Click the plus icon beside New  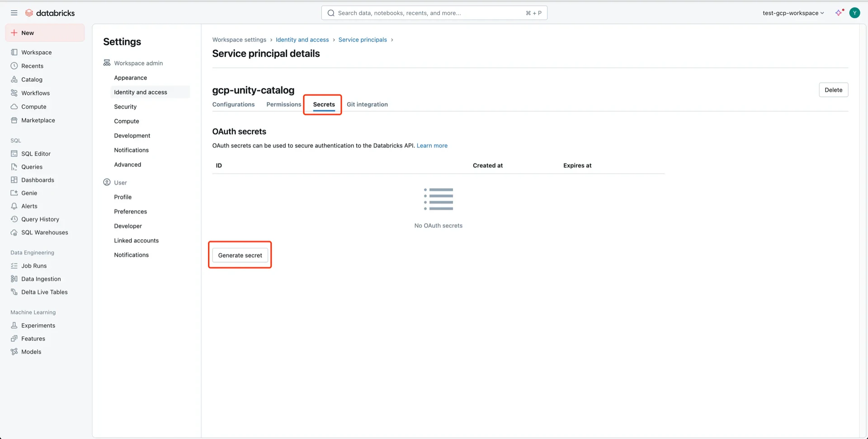(14, 33)
